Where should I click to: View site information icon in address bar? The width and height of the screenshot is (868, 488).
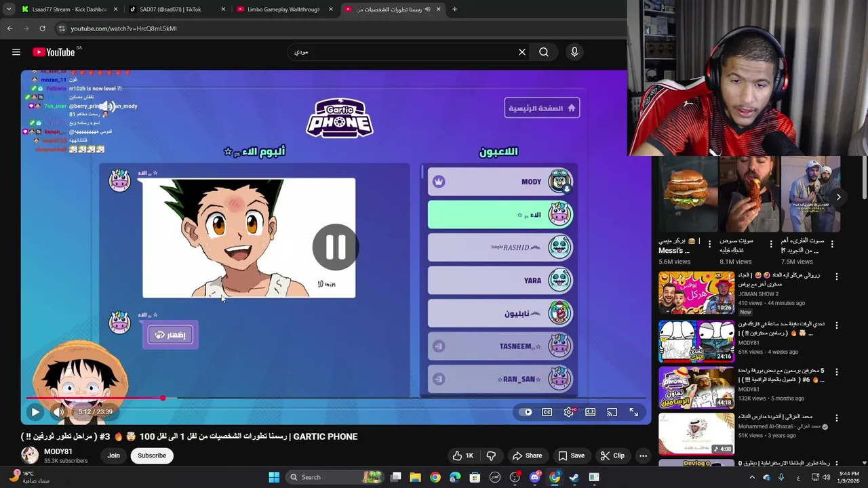(62, 28)
